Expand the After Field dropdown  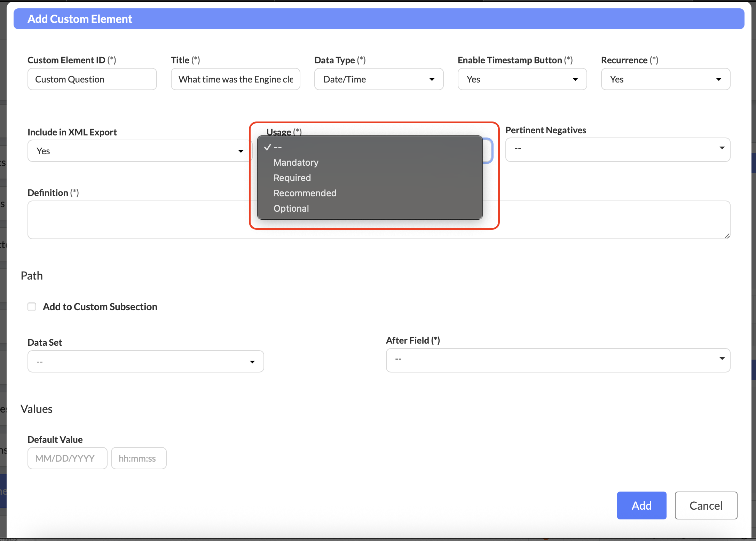(558, 360)
